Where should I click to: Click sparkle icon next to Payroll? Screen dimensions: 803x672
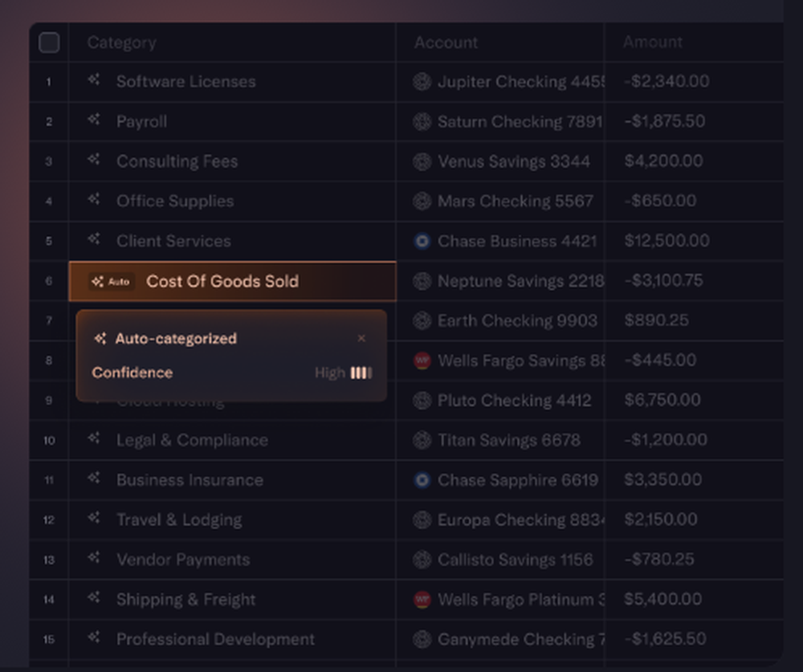point(94,120)
